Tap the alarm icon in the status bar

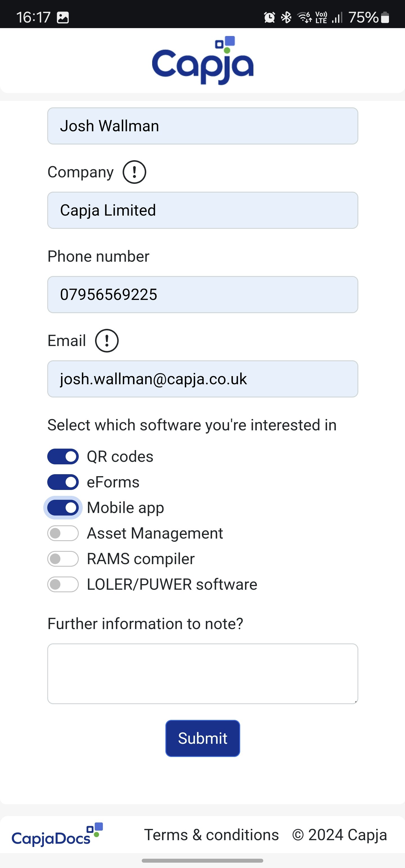pyautogui.click(x=269, y=17)
